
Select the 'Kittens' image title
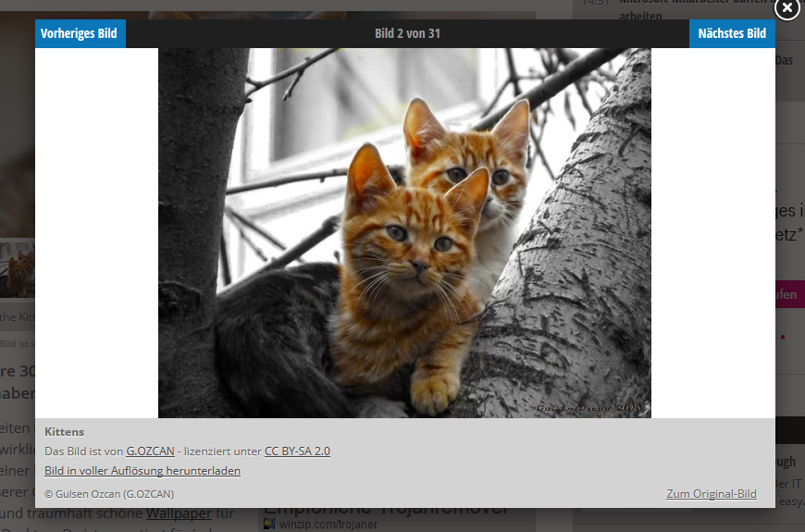(x=64, y=432)
